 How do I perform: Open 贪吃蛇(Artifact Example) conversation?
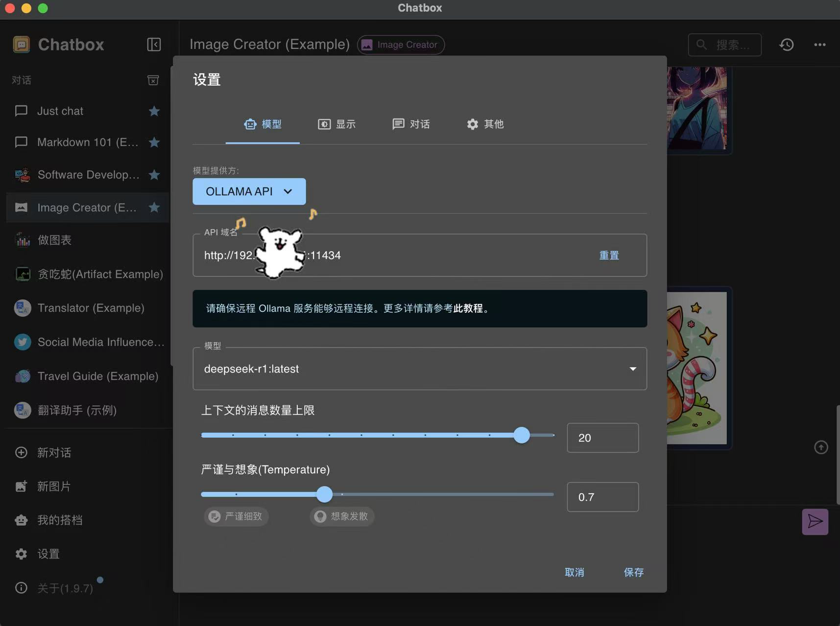88,274
